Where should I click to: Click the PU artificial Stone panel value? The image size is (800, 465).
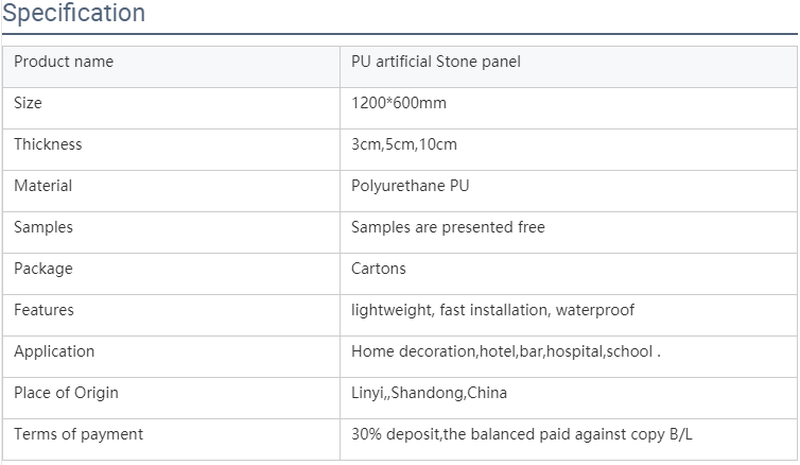click(x=436, y=62)
